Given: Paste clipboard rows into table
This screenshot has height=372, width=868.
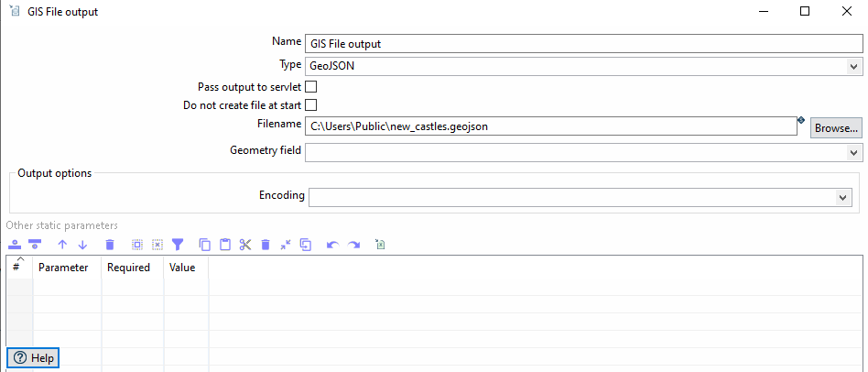Looking at the screenshot, I should tap(224, 244).
